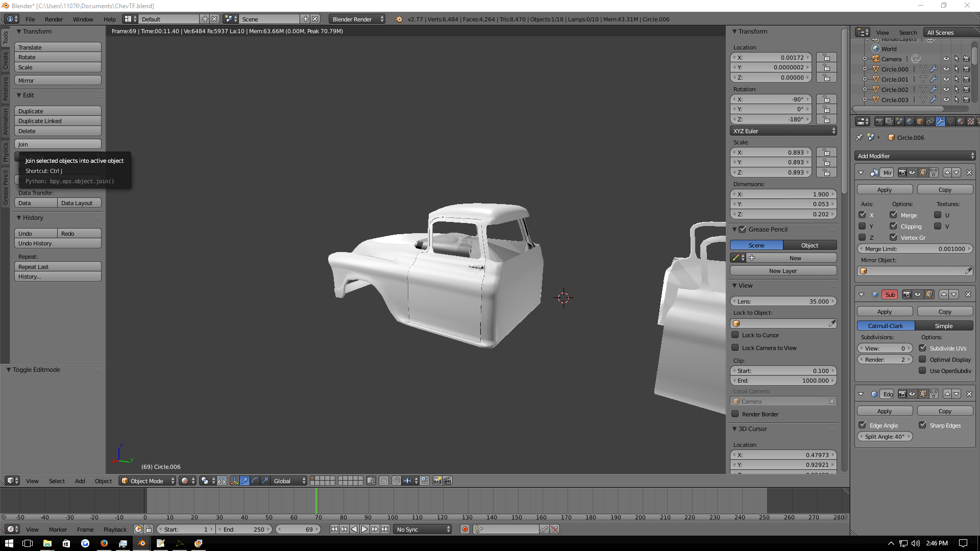Hide Circle.001 with its eye icon
This screenshot has width=980, height=551.
tap(946, 80)
